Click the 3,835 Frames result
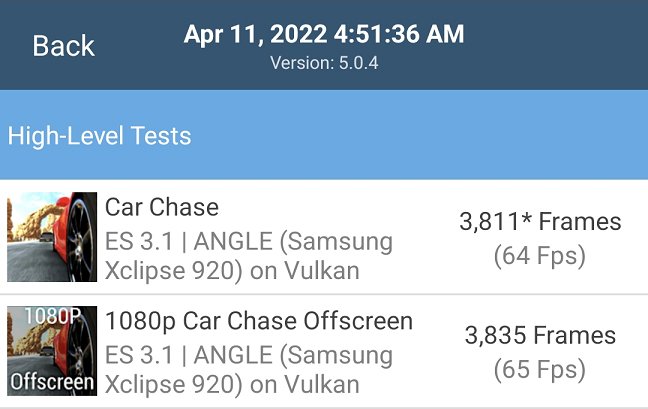Viewport: 648px width, 409px height. pyautogui.click(x=540, y=335)
